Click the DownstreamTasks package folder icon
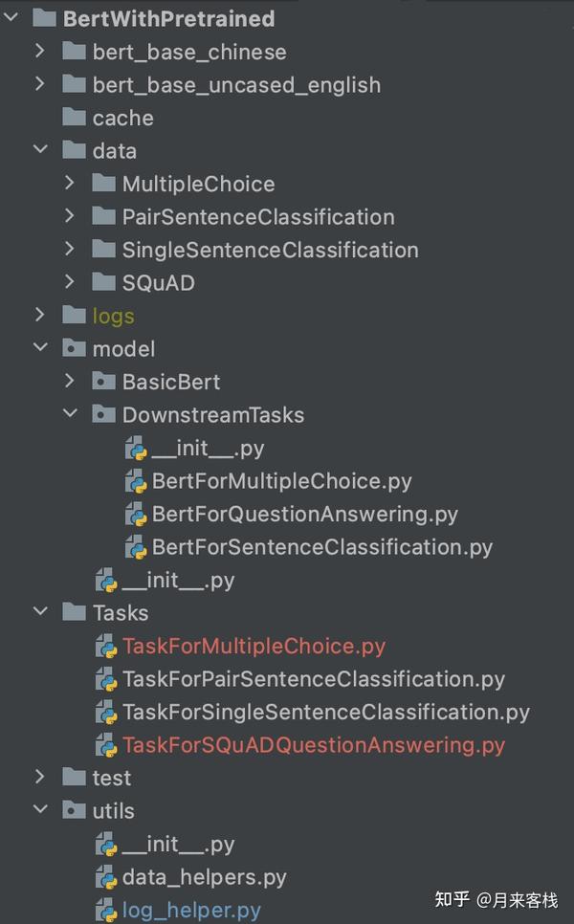This screenshot has width=574, height=924. (103, 415)
